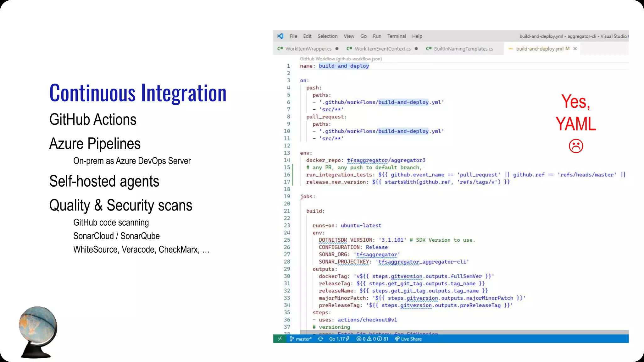Click the 'docker_repo: tfsaggregator/aggregator3' line

[x=366, y=160]
